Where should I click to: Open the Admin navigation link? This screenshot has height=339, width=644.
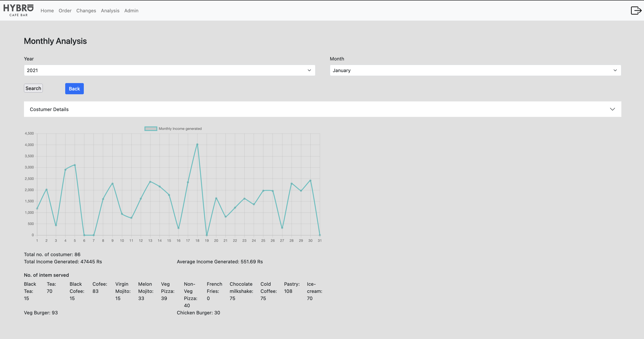[131, 11]
